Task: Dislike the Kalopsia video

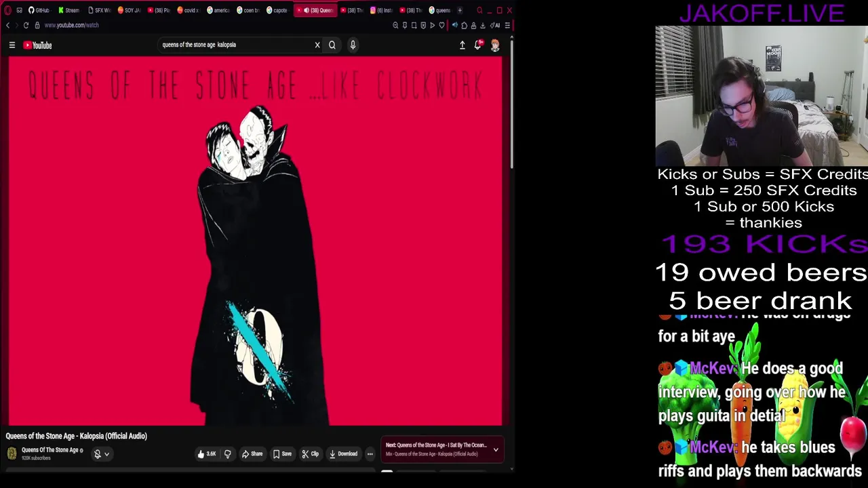Action: coord(228,454)
